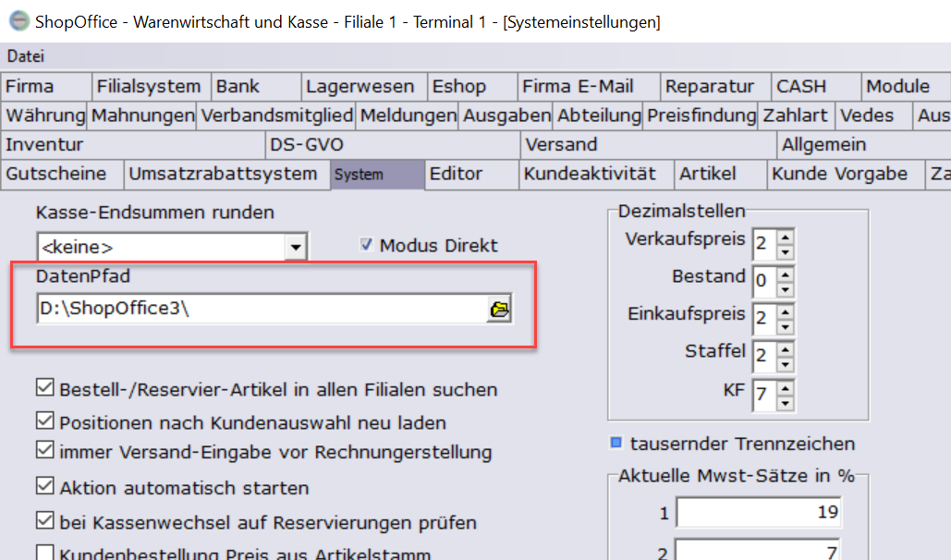Click the Bestand decimal value field

point(765,282)
